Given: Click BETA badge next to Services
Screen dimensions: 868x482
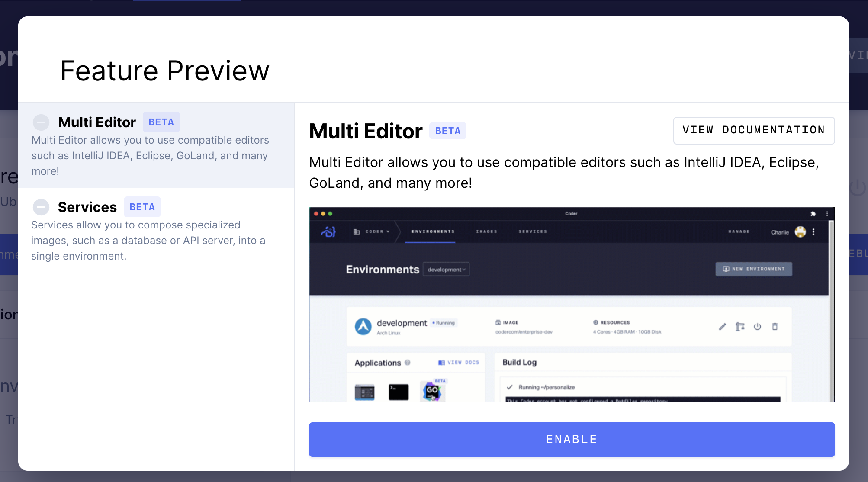Looking at the screenshot, I should pos(142,207).
